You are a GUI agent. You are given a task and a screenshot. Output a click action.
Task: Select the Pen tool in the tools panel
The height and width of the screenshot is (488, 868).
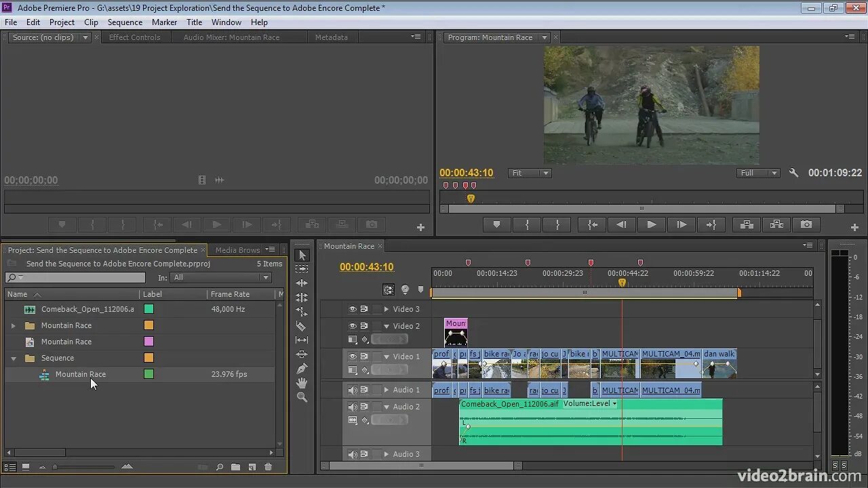coord(302,369)
